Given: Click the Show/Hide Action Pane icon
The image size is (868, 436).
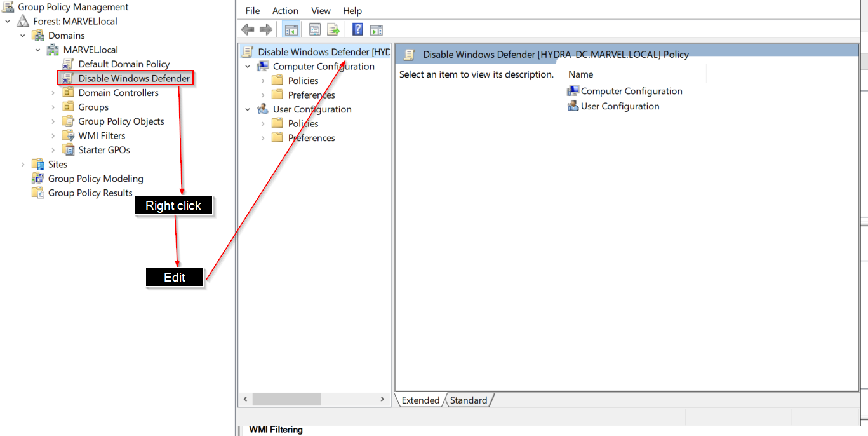Looking at the screenshot, I should (377, 29).
